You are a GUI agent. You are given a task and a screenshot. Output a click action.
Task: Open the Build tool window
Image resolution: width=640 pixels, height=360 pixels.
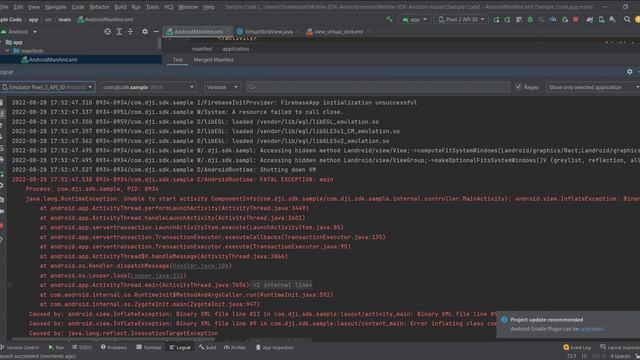coord(208,348)
